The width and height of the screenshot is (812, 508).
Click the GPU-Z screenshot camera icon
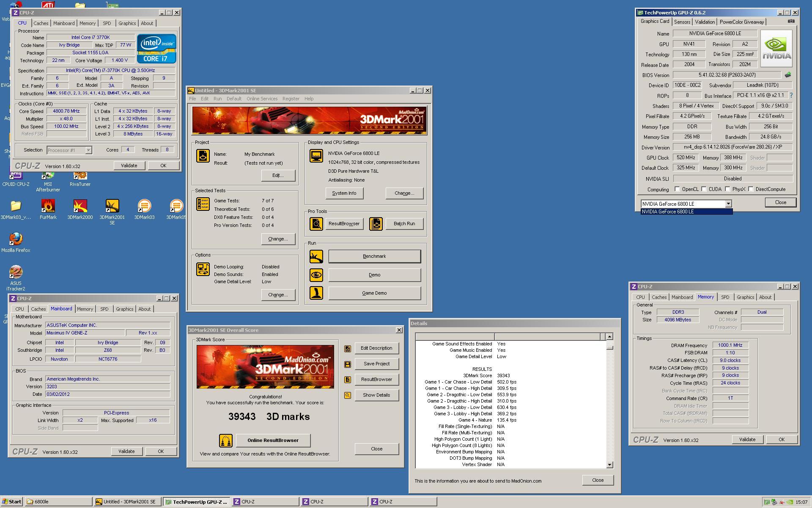791,21
